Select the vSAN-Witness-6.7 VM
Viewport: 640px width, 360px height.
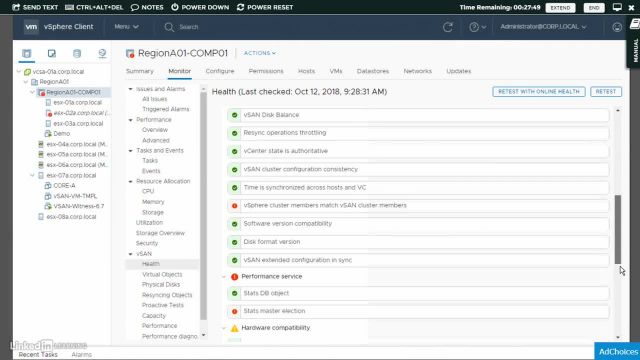tap(78, 206)
